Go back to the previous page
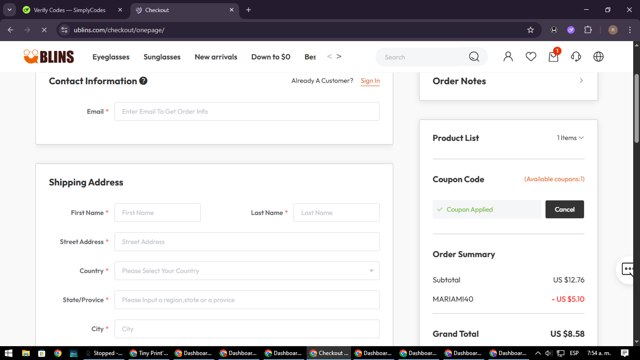This screenshot has width=640, height=360. coord(11,30)
